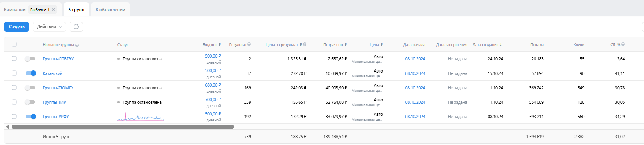Disable the Группы-УРФУ group toggle

31,117
